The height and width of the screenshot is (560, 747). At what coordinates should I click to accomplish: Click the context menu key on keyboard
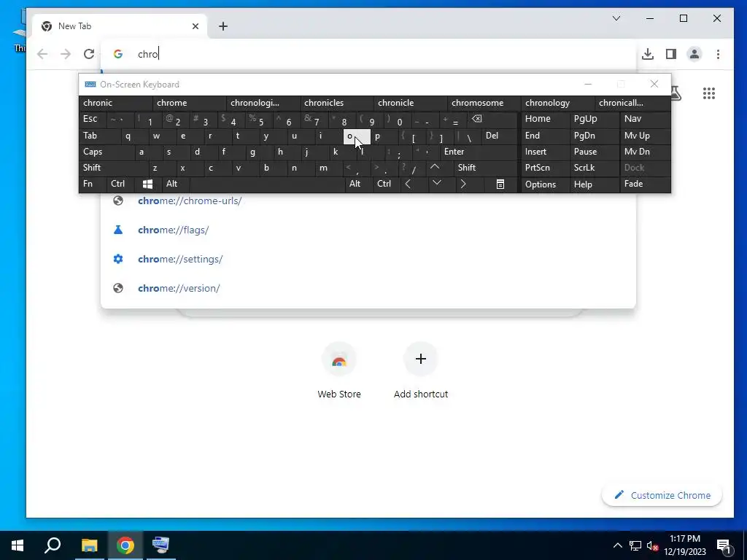point(500,184)
